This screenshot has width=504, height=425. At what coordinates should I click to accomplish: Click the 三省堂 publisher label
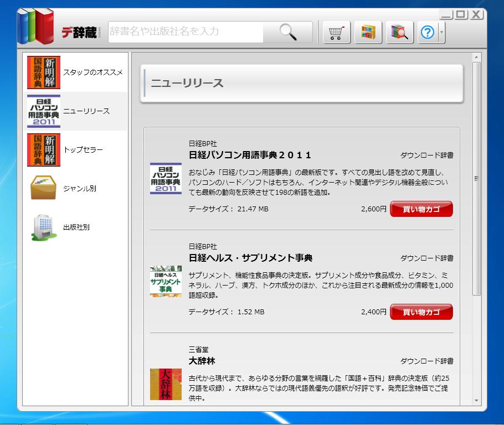pos(199,349)
